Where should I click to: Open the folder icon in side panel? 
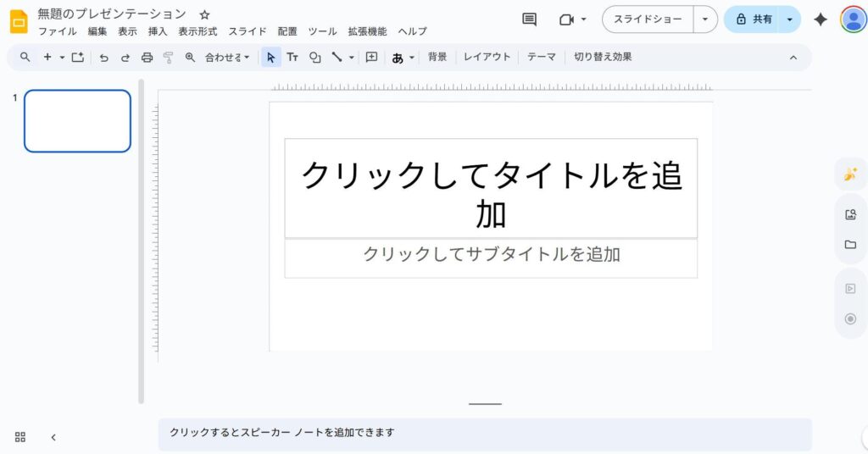pos(850,245)
